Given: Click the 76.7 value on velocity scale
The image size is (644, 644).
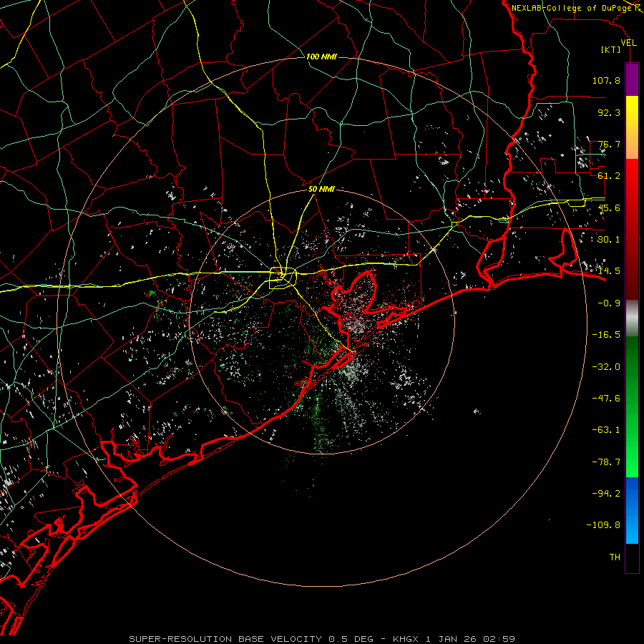Looking at the screenshot, I should pyautogui.click(x=609, y=144).
